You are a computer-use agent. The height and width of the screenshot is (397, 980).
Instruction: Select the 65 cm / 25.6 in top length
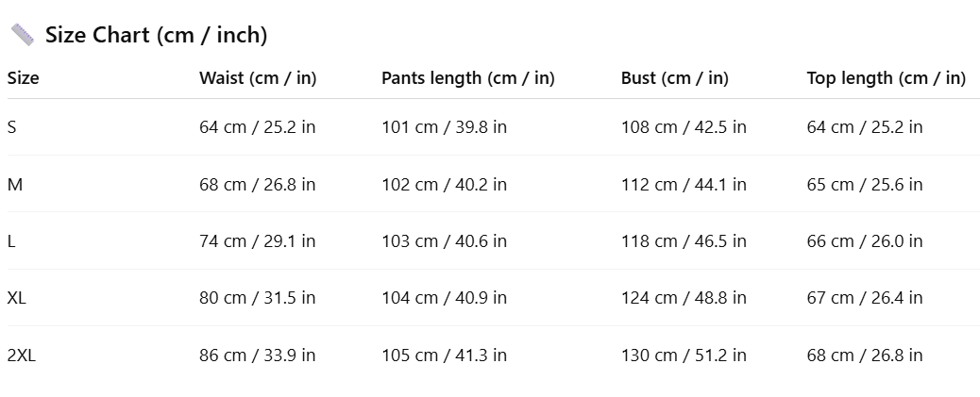coord(864,185)
